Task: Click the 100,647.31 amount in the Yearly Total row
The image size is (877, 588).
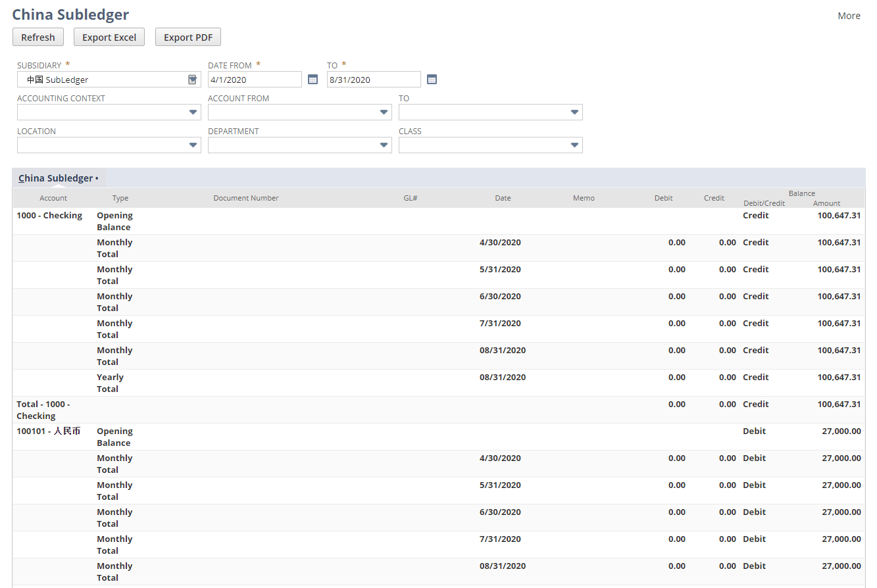Action: tap(839, 378)
